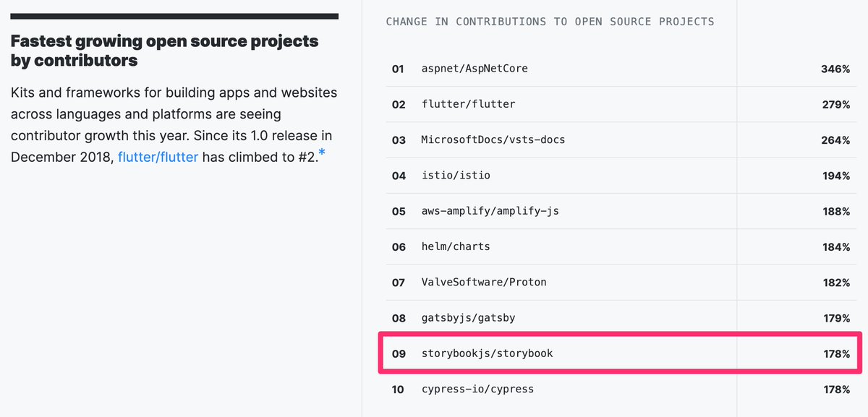Viewport: 868px width, 417px height.
Task: Click the 279% percentage for flutter
Action: (x=835, y=104)
